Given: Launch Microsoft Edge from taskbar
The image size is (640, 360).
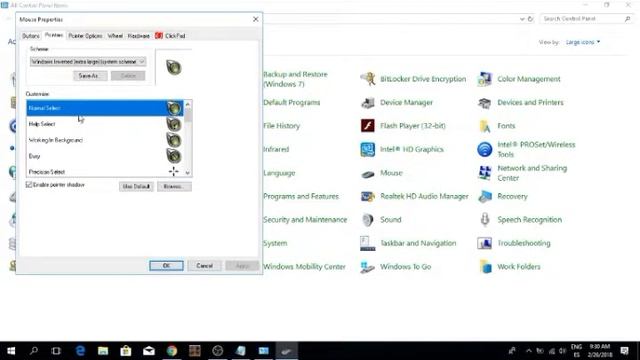Looking at the screenshot, I should coord(80,351).
